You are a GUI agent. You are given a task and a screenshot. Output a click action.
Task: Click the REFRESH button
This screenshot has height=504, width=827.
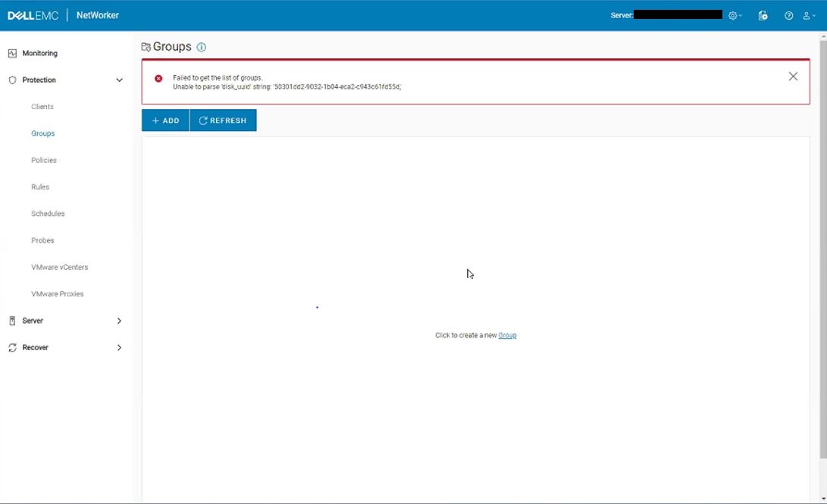tap(223, 120)
